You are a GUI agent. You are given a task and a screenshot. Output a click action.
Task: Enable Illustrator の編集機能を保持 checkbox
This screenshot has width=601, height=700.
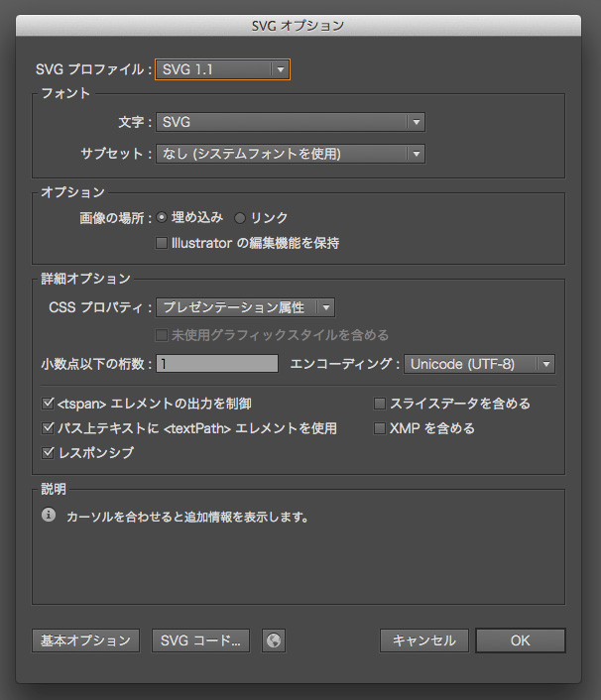point(162,243)
